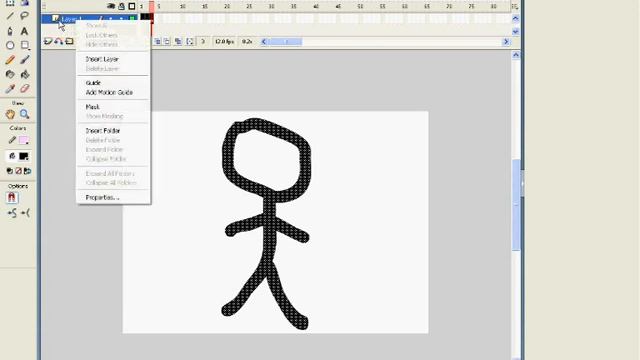The width and height of the screenshot is (640, 360).
Task: Select the Eyedropper tool
Action: pos(10,89)
